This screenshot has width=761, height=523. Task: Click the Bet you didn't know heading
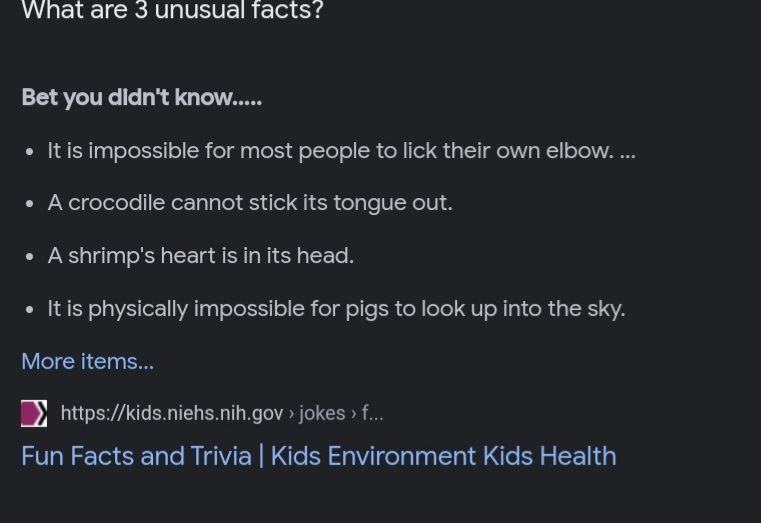142,97
